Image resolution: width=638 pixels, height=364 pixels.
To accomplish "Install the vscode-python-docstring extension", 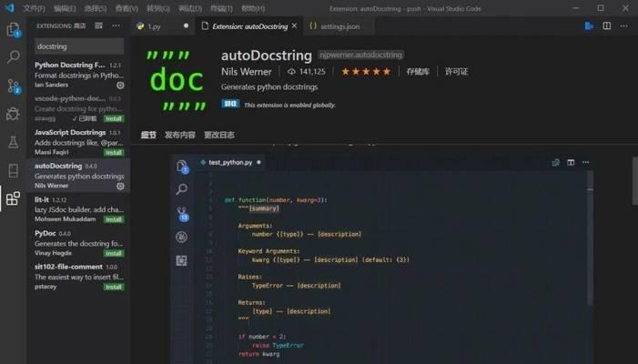I will [x=114, y=119].
